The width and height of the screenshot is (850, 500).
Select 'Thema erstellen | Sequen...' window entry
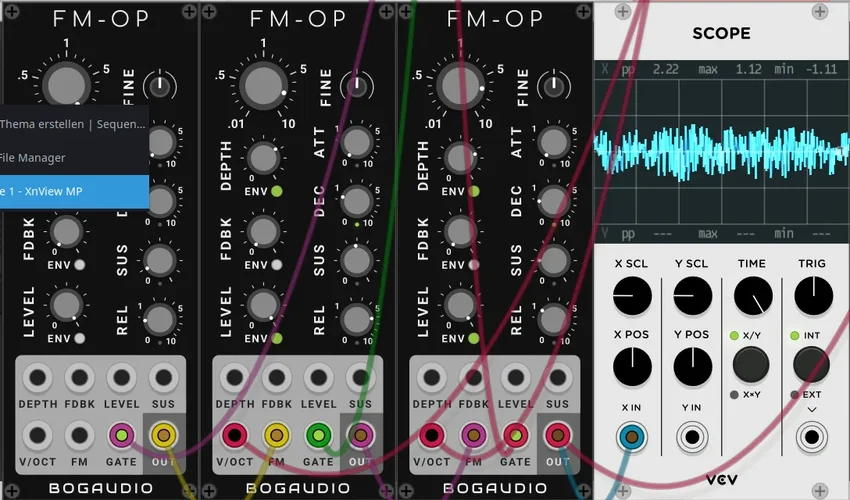coord(73,124)
